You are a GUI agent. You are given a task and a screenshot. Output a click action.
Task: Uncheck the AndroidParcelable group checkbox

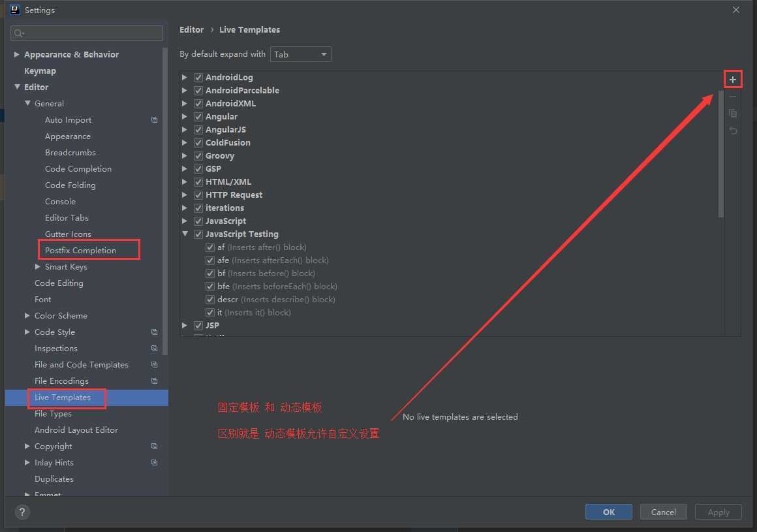198,91
